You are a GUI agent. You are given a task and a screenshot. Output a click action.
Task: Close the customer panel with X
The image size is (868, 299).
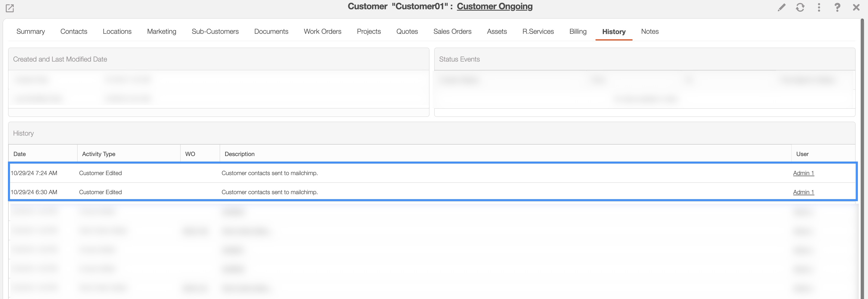click(x=856, y=7)
